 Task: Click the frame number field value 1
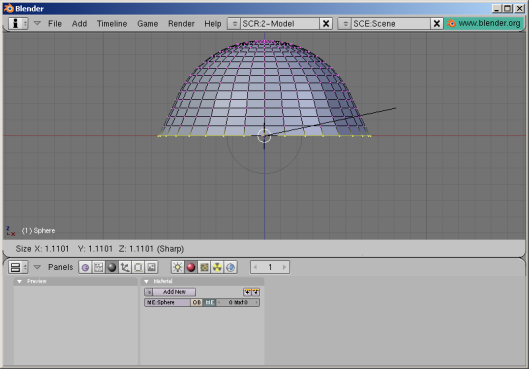point(270,267)
